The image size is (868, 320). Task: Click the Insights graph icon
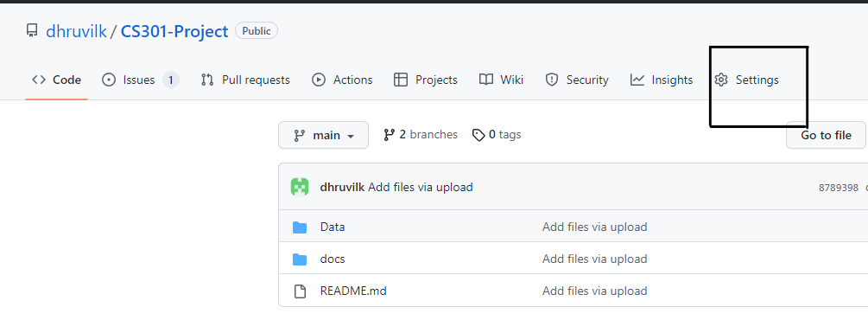pyautogui.click(x=637, y=80)
